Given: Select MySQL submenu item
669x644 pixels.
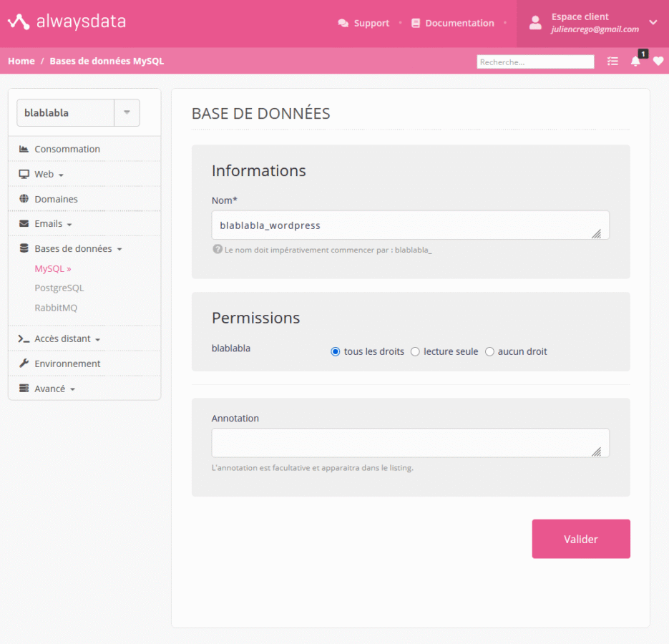Looking at the screenshot, I should click(x=53, y=269).
